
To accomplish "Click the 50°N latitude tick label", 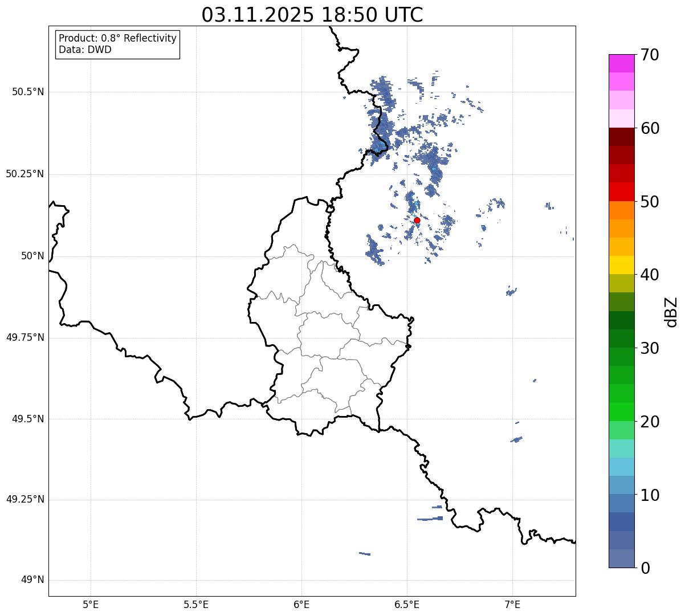I will (x=32, y=256).
